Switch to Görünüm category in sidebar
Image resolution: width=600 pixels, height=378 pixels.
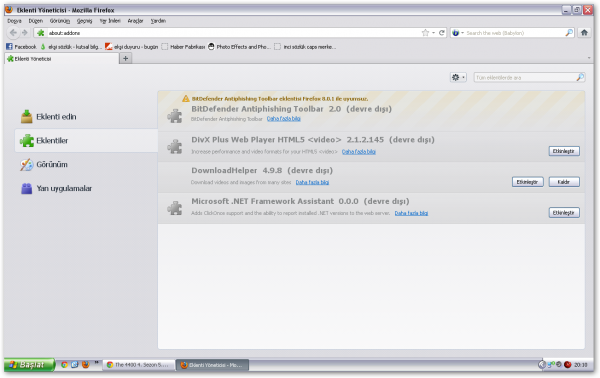pyautogui.click(x=86, y=165)
